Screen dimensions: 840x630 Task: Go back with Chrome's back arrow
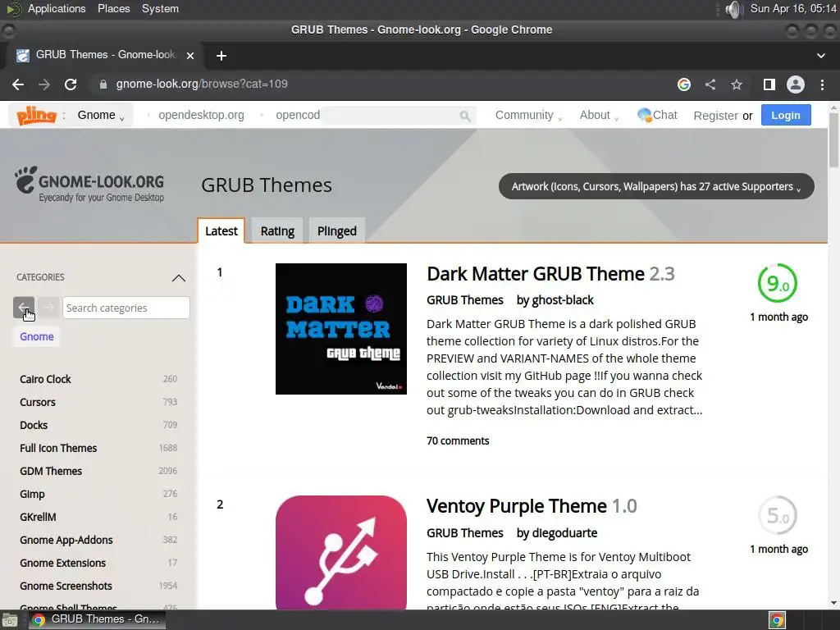[18, 84]
